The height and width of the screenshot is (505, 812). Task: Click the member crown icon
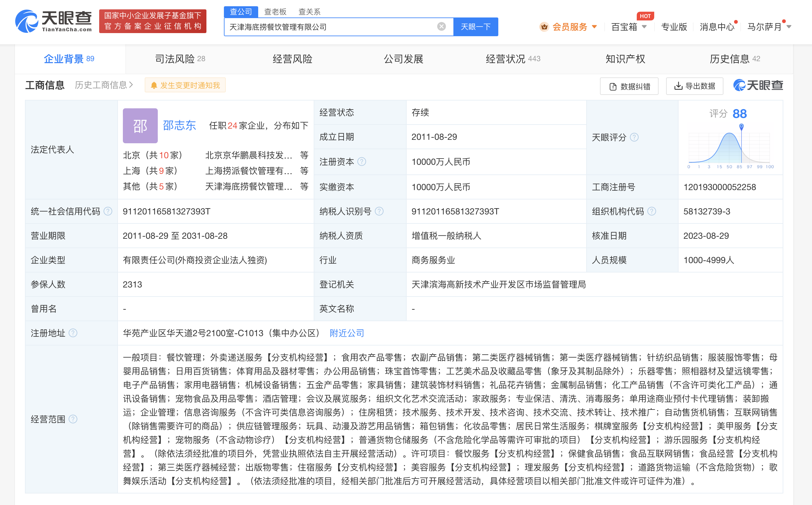click(544, 27)
